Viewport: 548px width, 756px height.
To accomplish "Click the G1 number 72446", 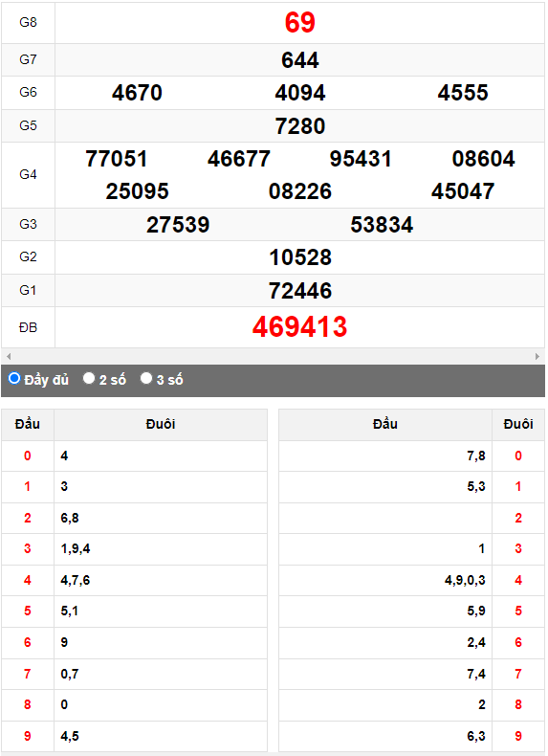I will click(299, 291).
